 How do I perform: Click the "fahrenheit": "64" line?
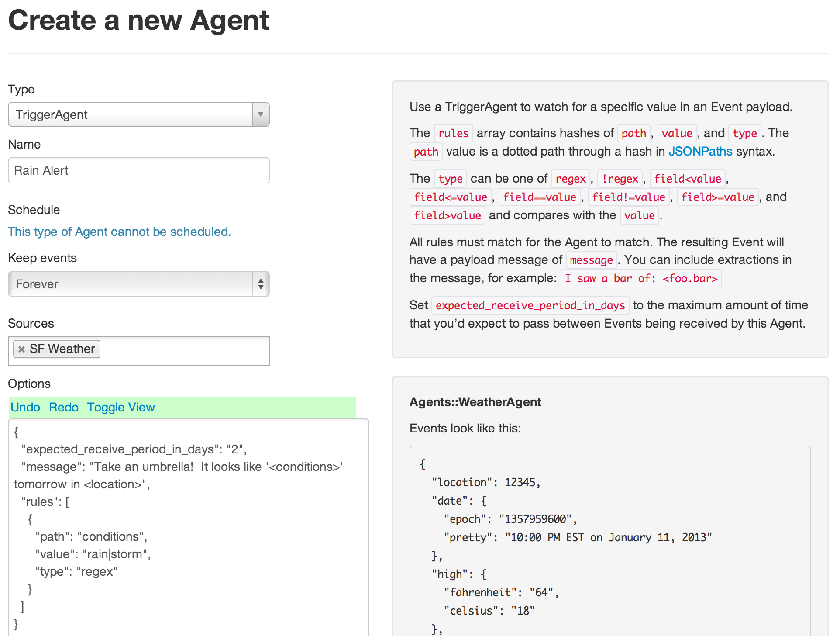coord(501,592)
